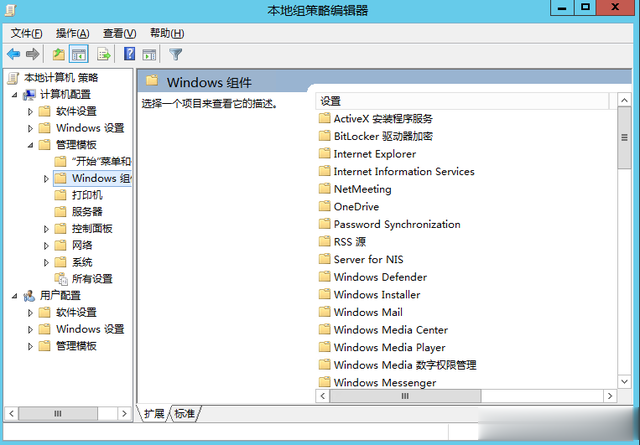Viewport: 640px width, 445px height.
Task: Expand the 网络 tree node
Action: coord(46,246)
